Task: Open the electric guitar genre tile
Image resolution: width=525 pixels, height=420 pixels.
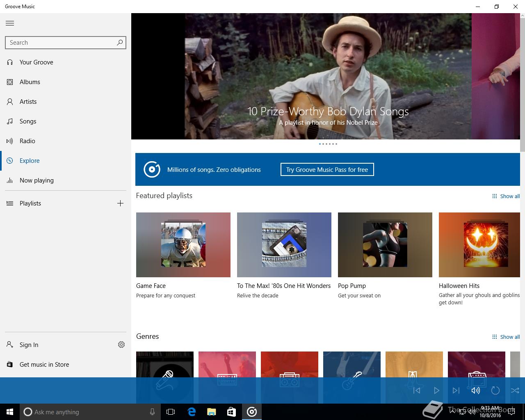Action: tap(352, 364)
